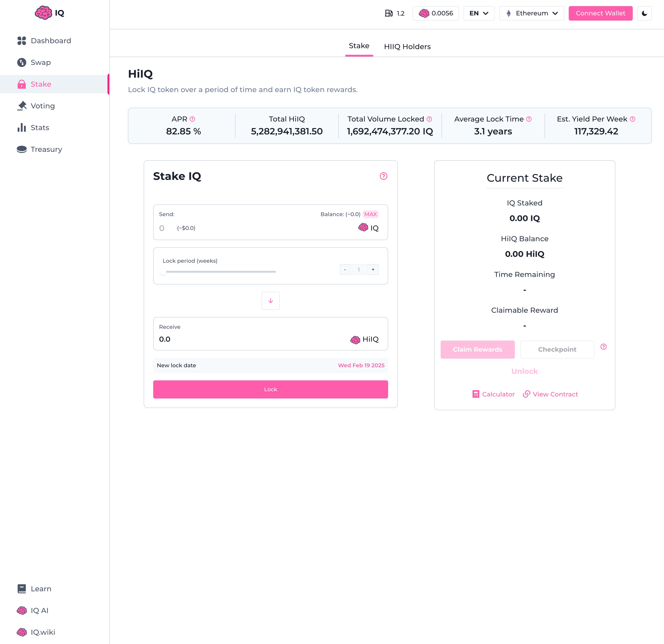This screenshot has width=664, height=644.
Task: Switch to the HIIQ Holders tab
Action: pyautogui.click(x=407, y=47)
